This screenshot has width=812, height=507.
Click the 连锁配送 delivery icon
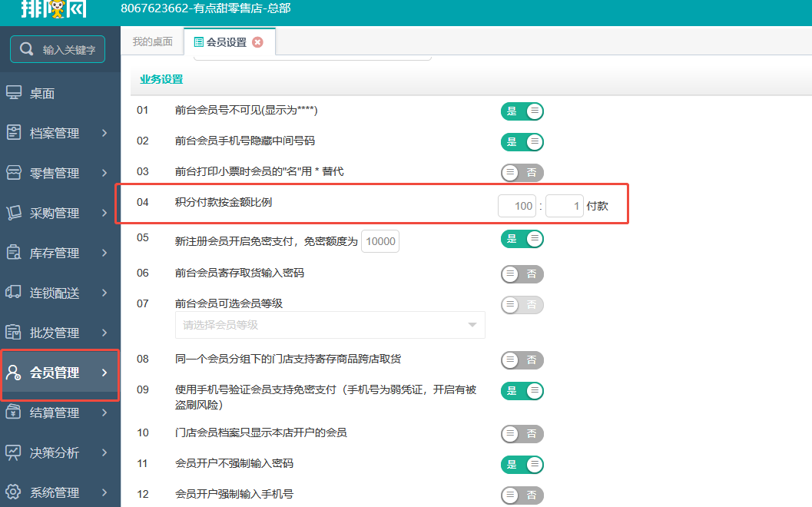(14, 293)
